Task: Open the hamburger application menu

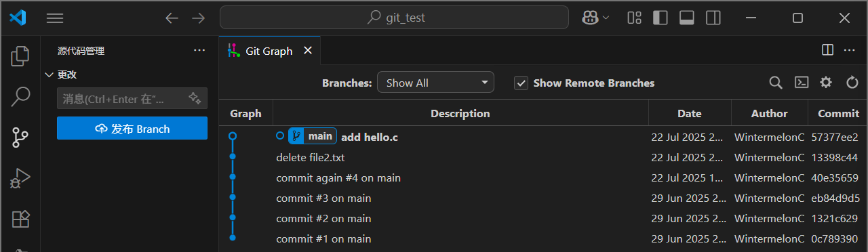Action: pyautogui.click(x=54, y=18)
